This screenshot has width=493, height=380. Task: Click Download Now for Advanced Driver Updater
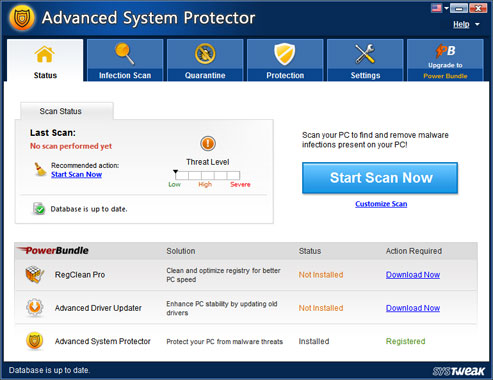pos(413,308)
